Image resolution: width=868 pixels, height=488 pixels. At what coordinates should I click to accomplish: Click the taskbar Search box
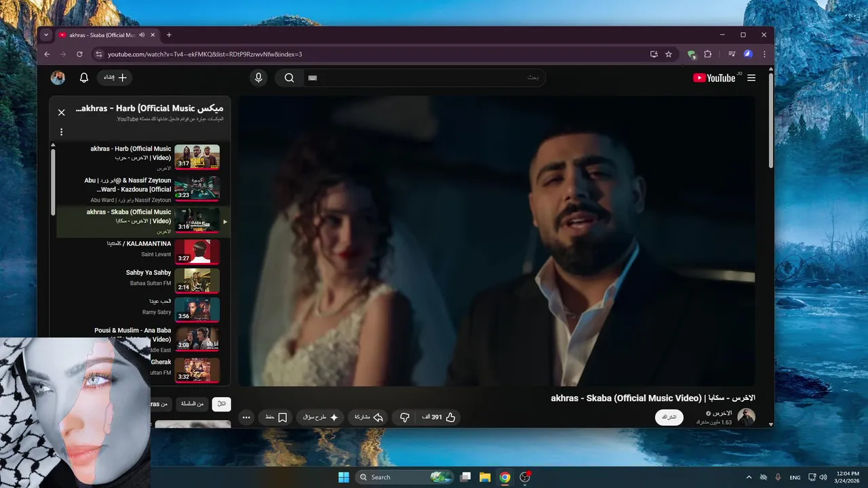point(405,477)
